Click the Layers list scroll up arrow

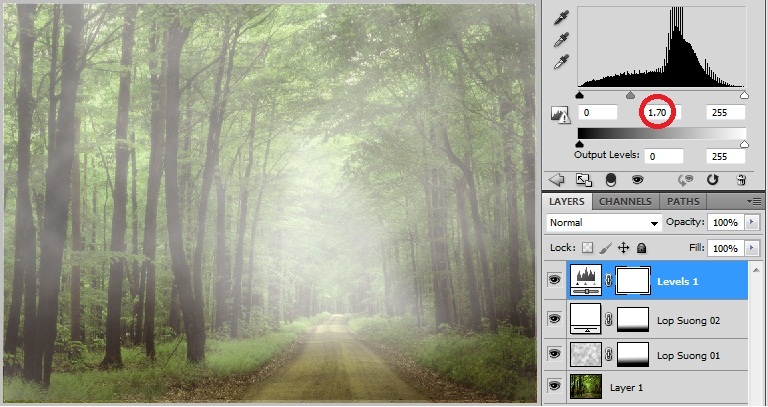click(x=756, y=270)
